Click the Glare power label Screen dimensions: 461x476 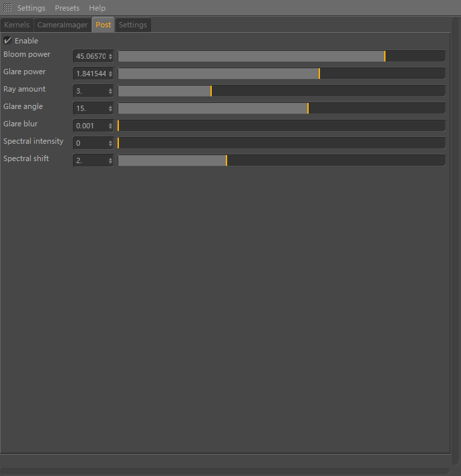point(24,72)
